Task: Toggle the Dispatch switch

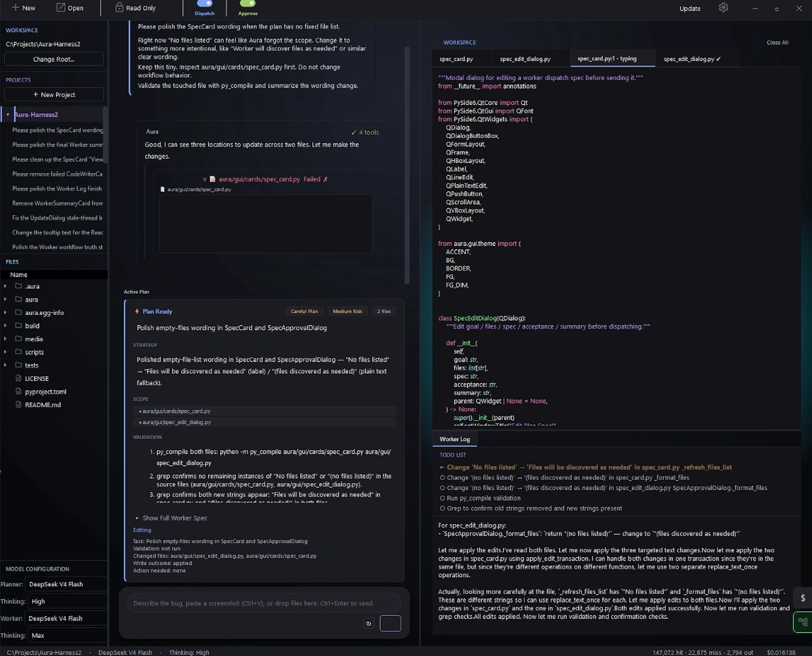Action: (x=205, y=4)
